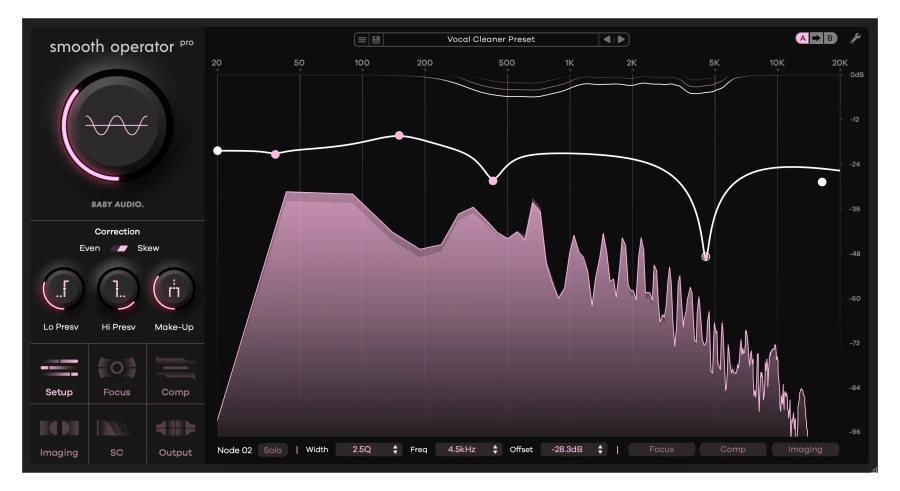Adjust the Width stepper arrows
The height and width of the screenshot is (491, 900).
click(395, 450)
